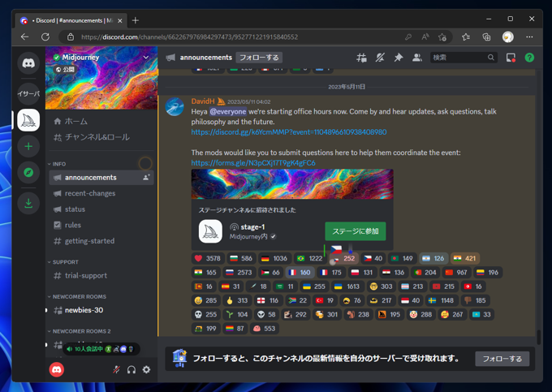Toggle the China flag reaction 967
Image resolution: width=552 pixels, height=392 pixels.
(x=456, y=273)
